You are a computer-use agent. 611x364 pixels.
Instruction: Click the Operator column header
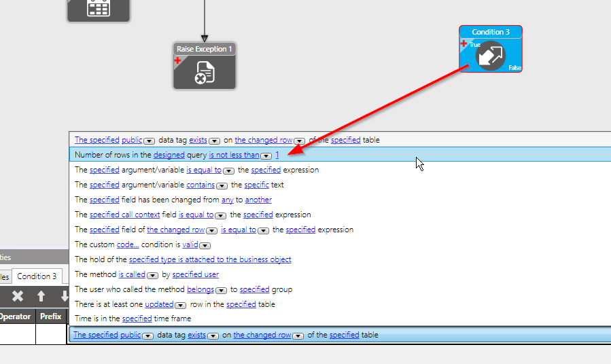point(15,316)
